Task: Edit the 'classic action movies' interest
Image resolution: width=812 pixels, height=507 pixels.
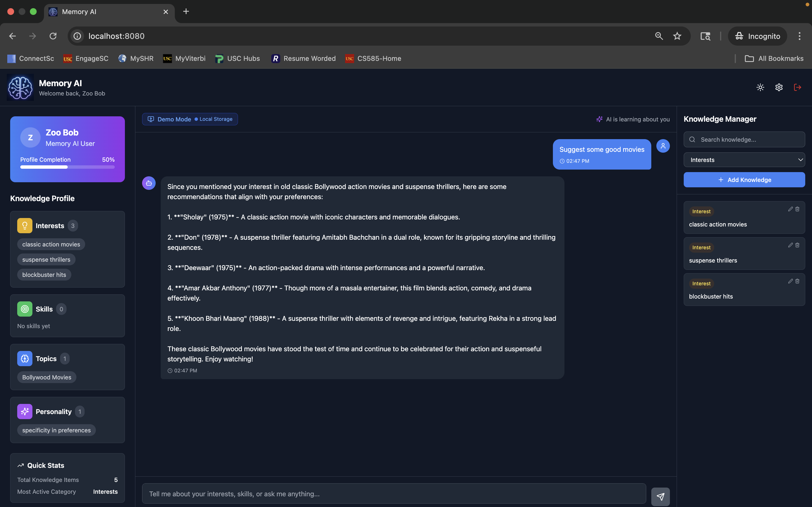Action: 790,209
